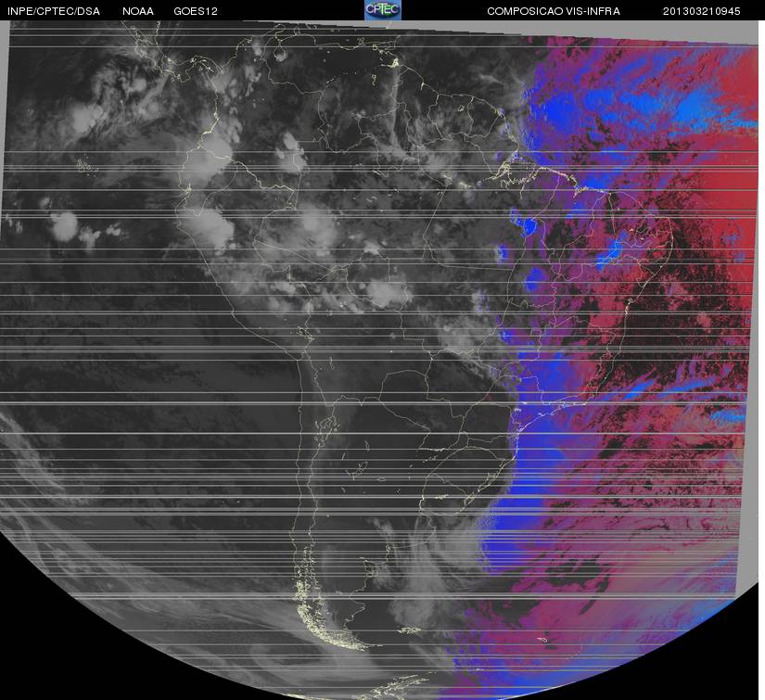Click the 'COMPOSICAO VIS-INFRA' title text

pyautogui.click(x=554, y=11)
